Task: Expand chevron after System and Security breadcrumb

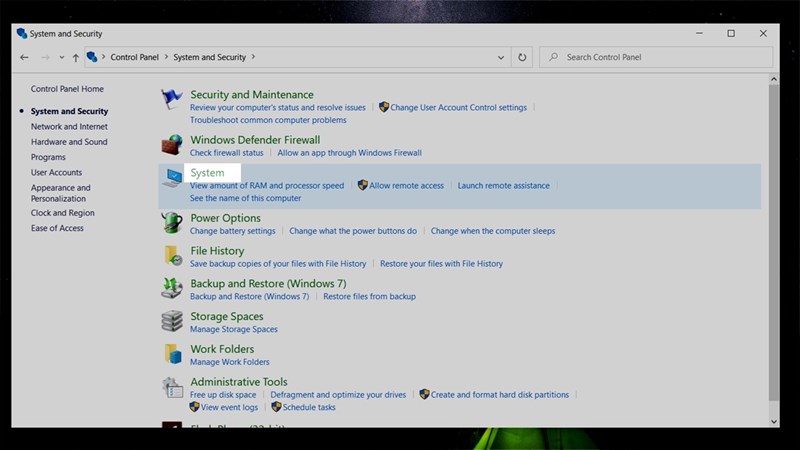Action: (x=253, y=57)
